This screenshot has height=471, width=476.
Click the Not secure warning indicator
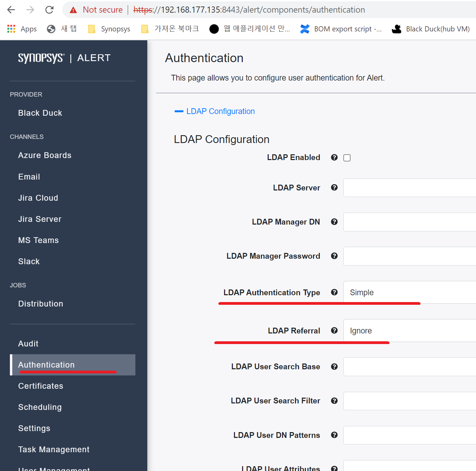pyautogui.click(x=97, y=10)
